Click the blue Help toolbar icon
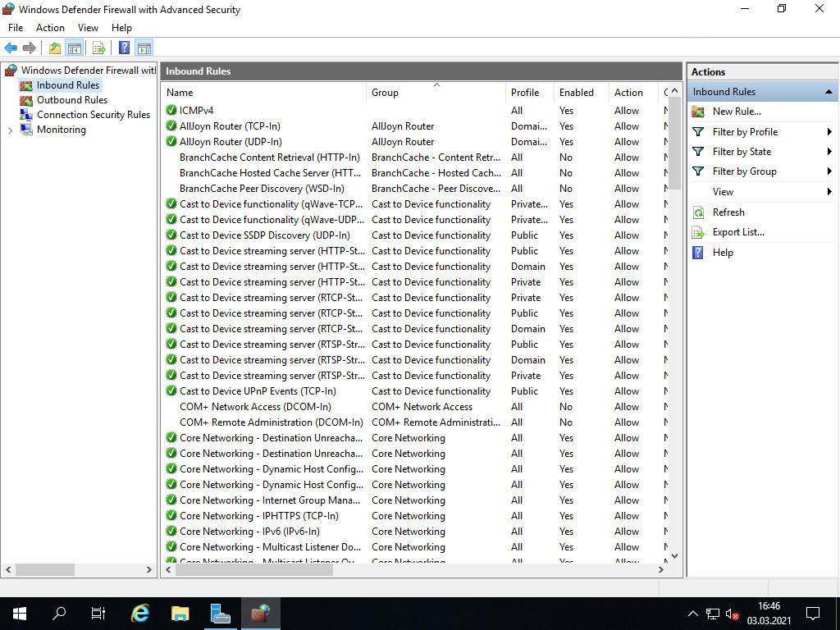Screen dimensions: 840x630 (x=125, y=48)
